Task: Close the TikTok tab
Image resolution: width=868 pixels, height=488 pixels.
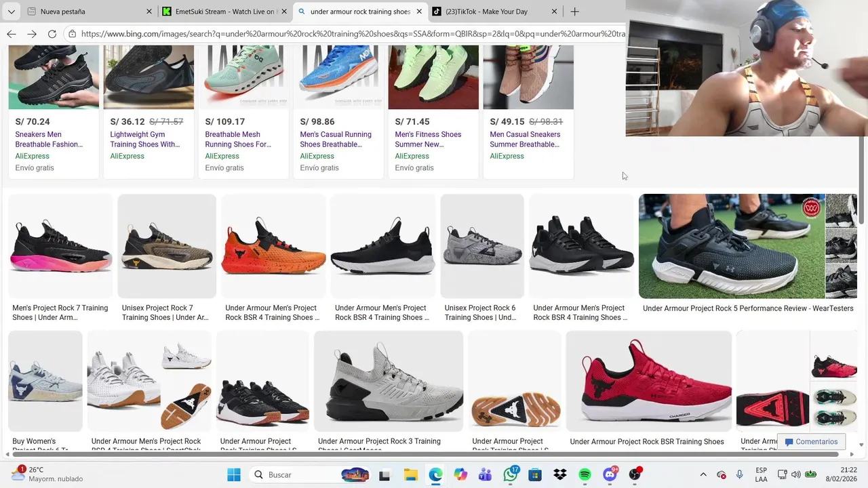Action: click(x=554, y=12)
